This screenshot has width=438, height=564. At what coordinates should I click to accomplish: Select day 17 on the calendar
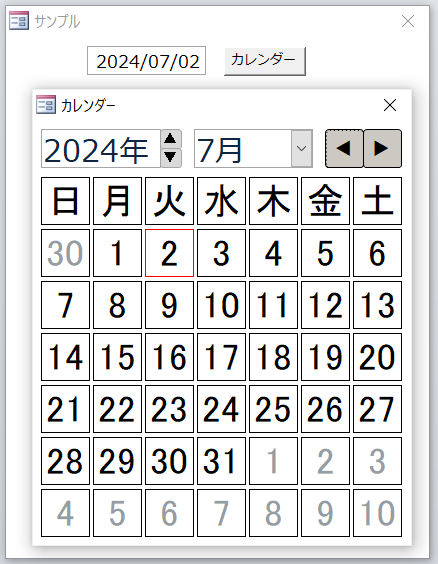coord(222,357)
